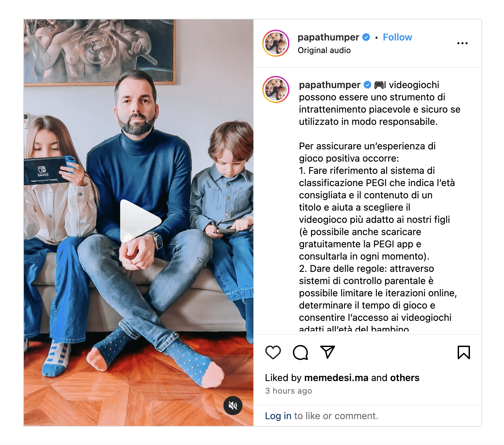Share post using the paper plane icon
Screen dimensions: 504x445
328,352
